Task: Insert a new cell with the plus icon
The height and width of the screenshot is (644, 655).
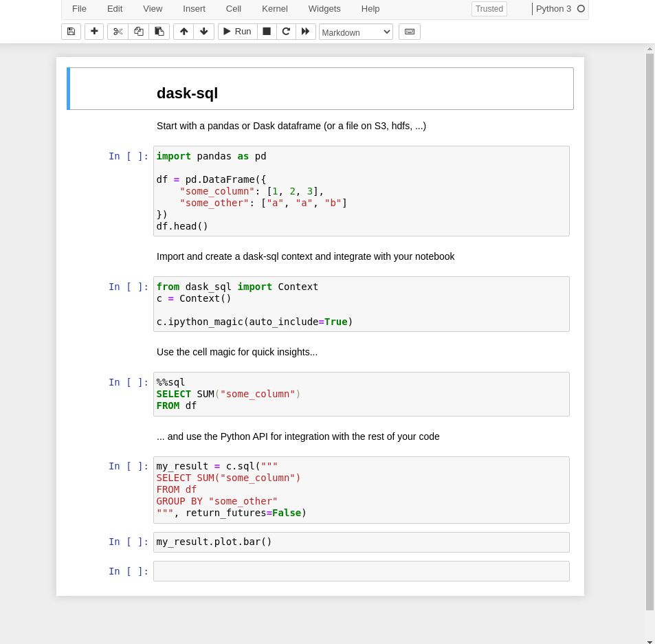Action: click(94, 32)
